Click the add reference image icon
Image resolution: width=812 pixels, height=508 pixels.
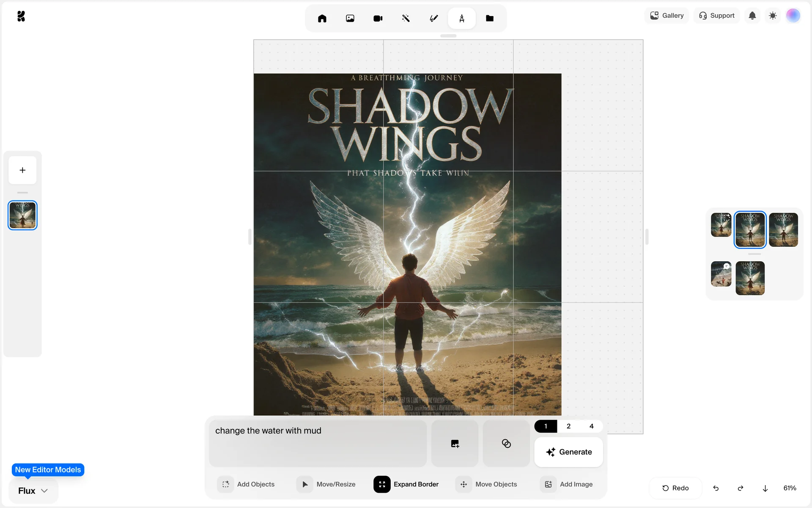[455, 443]
